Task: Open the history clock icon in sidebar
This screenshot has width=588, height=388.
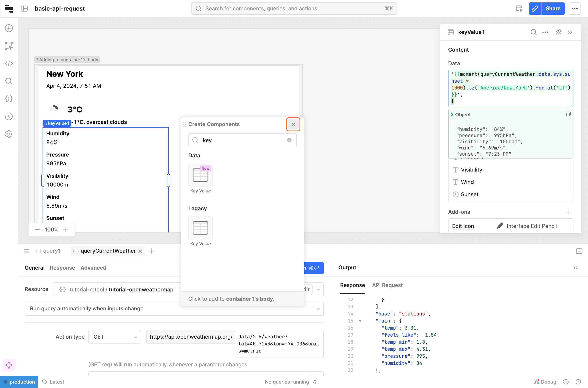Action: point(9,116)
